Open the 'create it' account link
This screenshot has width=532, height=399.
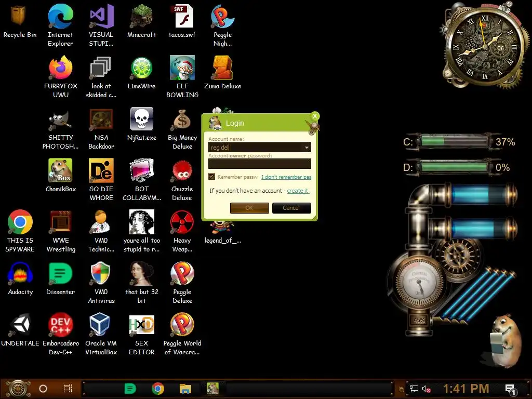[x=298, y=191]
